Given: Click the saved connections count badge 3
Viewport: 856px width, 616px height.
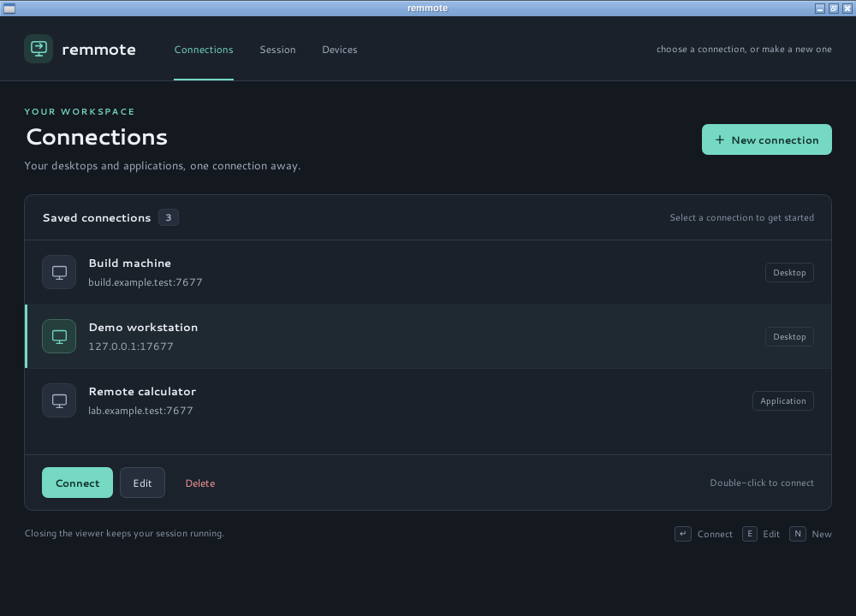Looking at the screenshot, I should tap(168, 217).
